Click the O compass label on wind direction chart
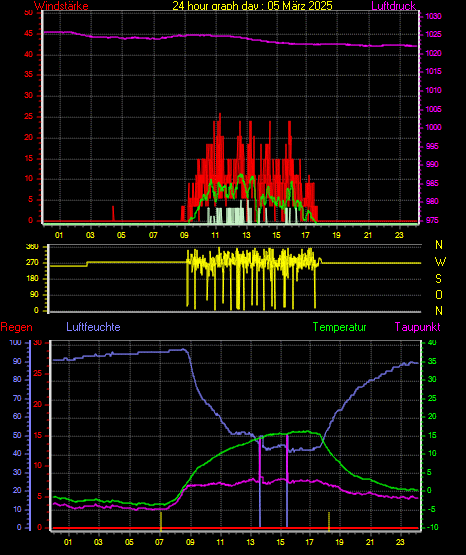The image size is (466, 555). (439, 294)
